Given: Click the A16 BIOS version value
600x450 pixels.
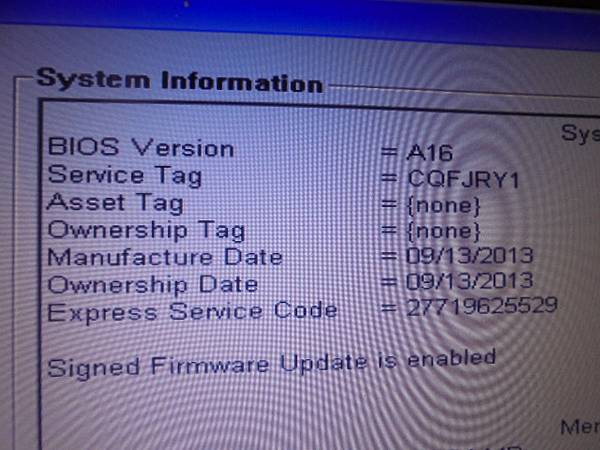Looking at the screenshot, I should [x=430, y=153].
